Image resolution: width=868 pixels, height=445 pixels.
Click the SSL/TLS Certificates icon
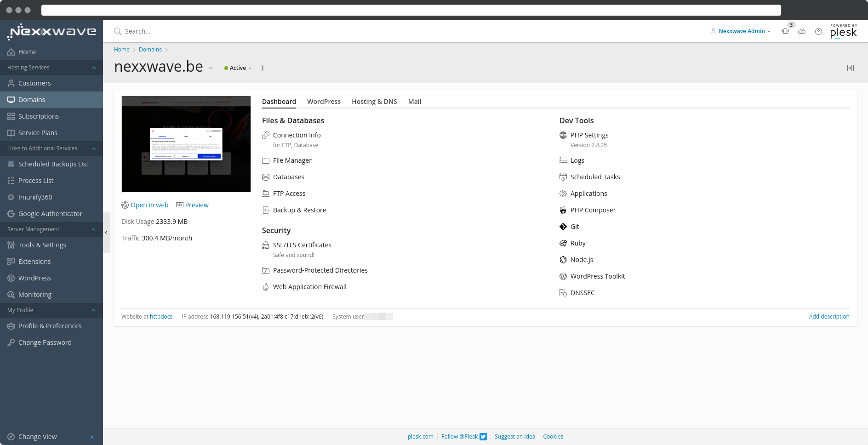(x=266, y=245)
